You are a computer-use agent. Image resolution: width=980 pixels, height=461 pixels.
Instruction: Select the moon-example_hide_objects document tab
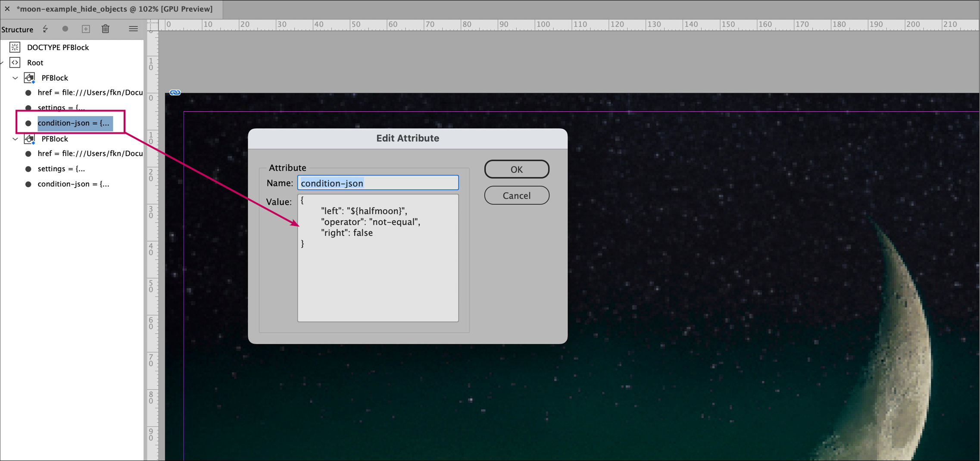coord(114,9)
